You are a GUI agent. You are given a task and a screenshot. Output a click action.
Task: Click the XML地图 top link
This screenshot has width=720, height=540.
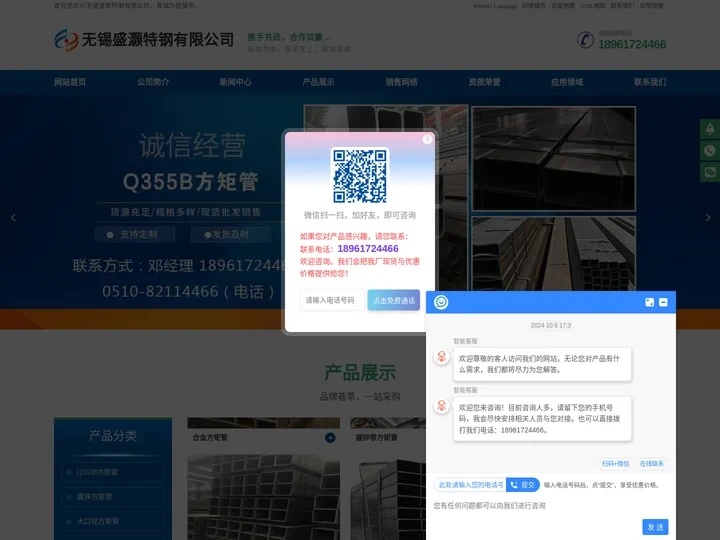592,6
